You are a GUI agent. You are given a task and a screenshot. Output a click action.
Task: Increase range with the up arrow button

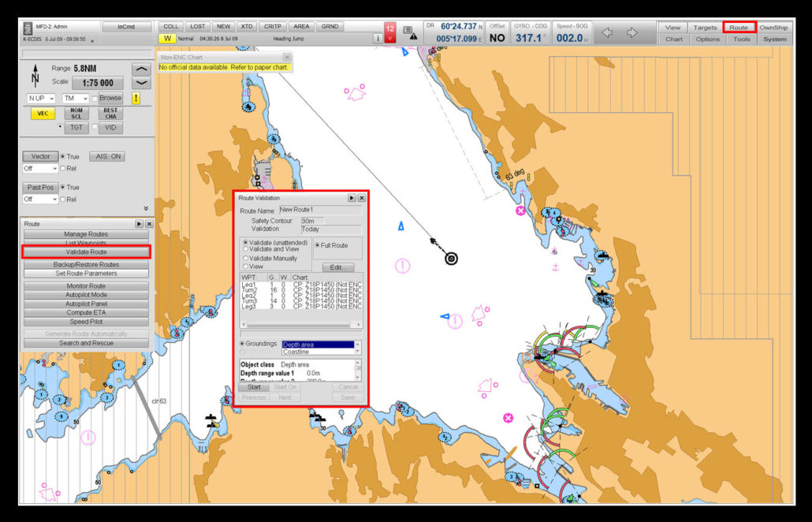coord(141,69)
